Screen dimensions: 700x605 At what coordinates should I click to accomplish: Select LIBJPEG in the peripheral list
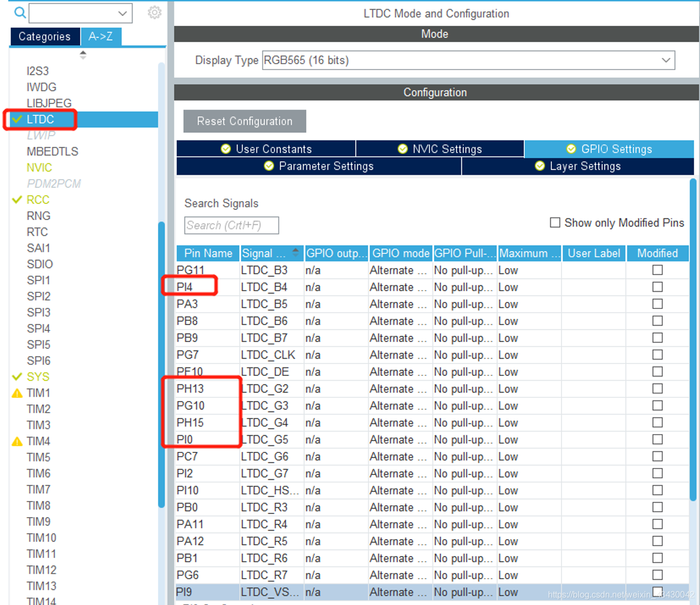pyautogui.click(x=49, y=103)
